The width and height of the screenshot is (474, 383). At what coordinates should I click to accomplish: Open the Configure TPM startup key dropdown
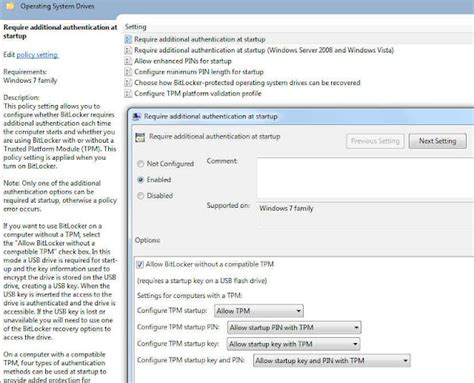(293, 344)
